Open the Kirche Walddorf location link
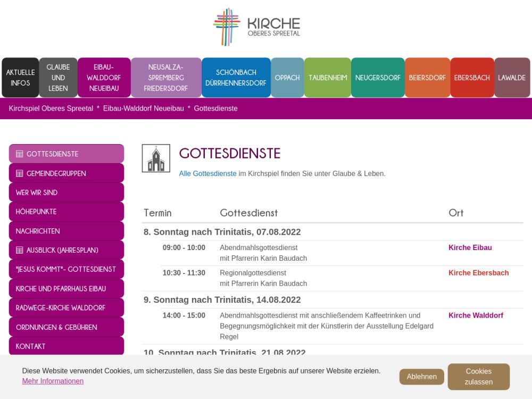Image resolution: width=532 pixels, height=399 pixels. [x=475, y=315]
